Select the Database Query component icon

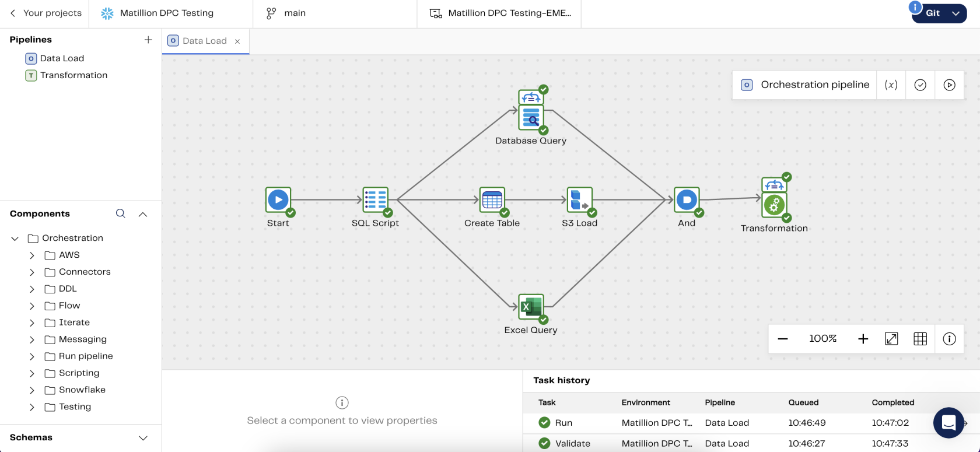coord(531,118)
